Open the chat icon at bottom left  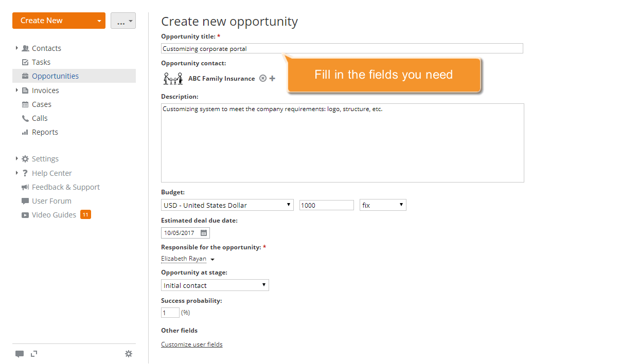[x=20, y=354]
